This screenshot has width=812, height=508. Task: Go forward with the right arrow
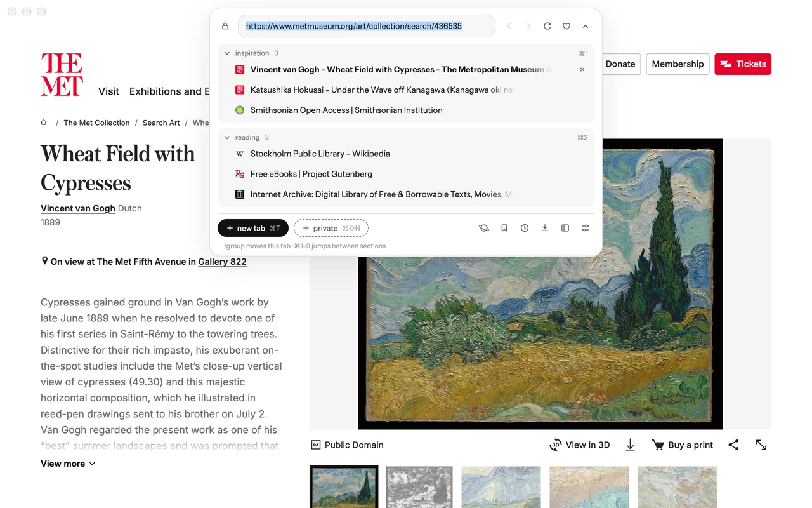coord(528,26)
